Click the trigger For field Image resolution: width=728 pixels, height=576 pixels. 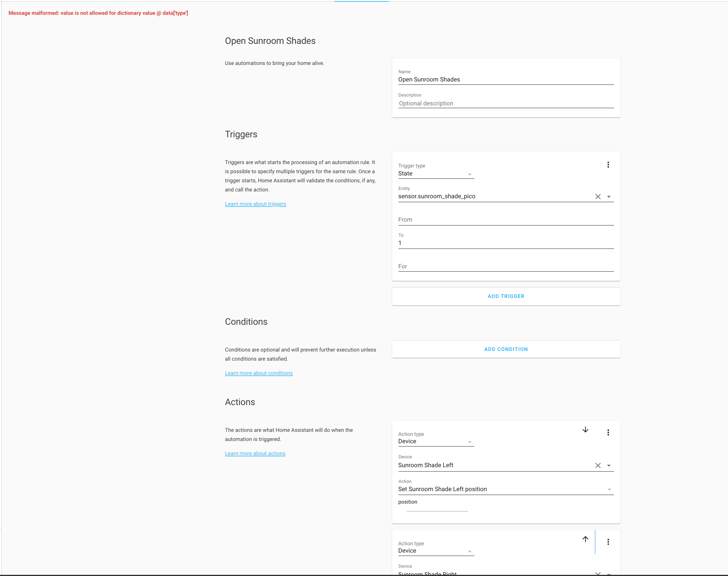pyautogui.click(x=506, y=266)
